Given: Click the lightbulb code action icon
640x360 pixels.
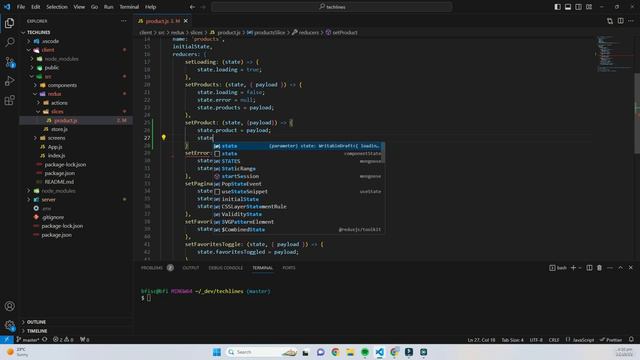Looking at the screenshot, I should 164,138.
